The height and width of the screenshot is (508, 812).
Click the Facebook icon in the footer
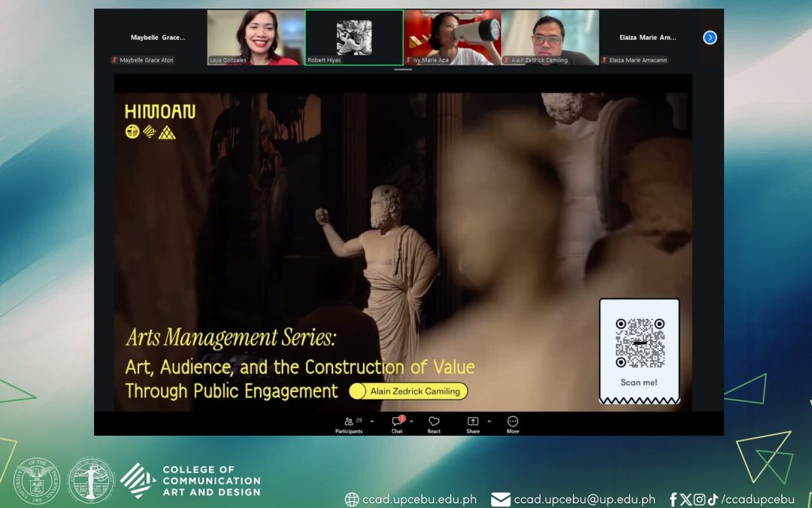click(x=673, y=499)
